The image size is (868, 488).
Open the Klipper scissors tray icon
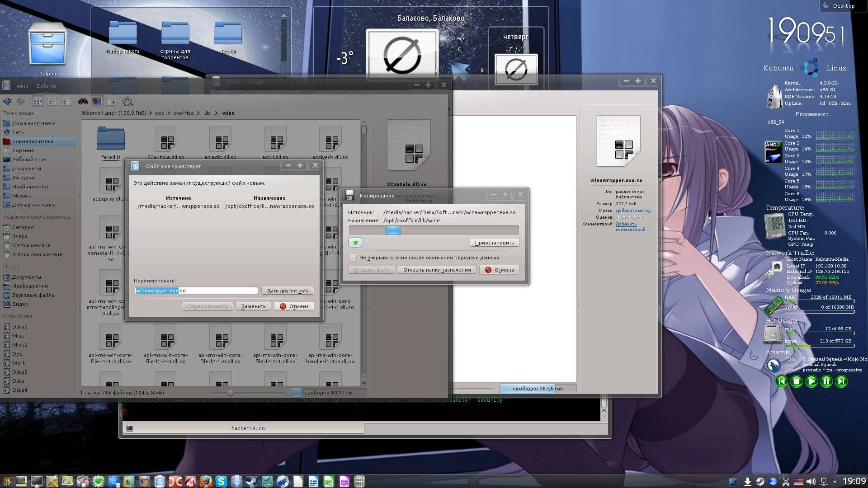(786, 482)
